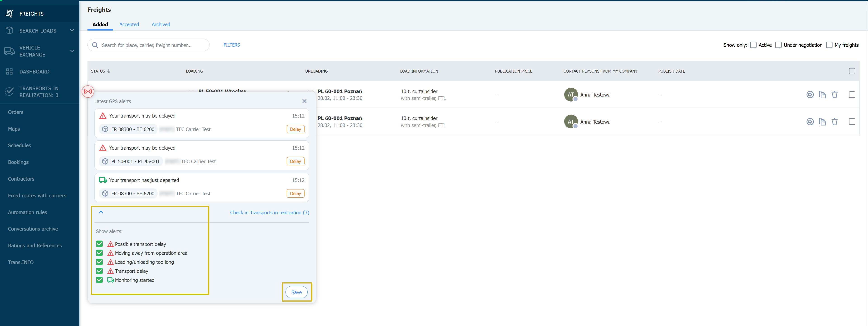This screenshot has height=326, width=868.
Task: Click the copy icon in second freight row
Action: tap(823, 122)
